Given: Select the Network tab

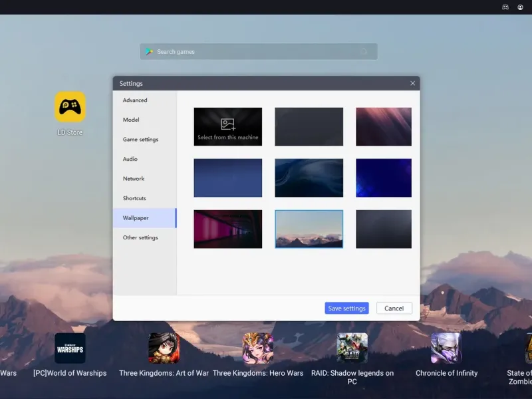Looking at the screenshot, I should pyautogui.click(x=145, y=179).
